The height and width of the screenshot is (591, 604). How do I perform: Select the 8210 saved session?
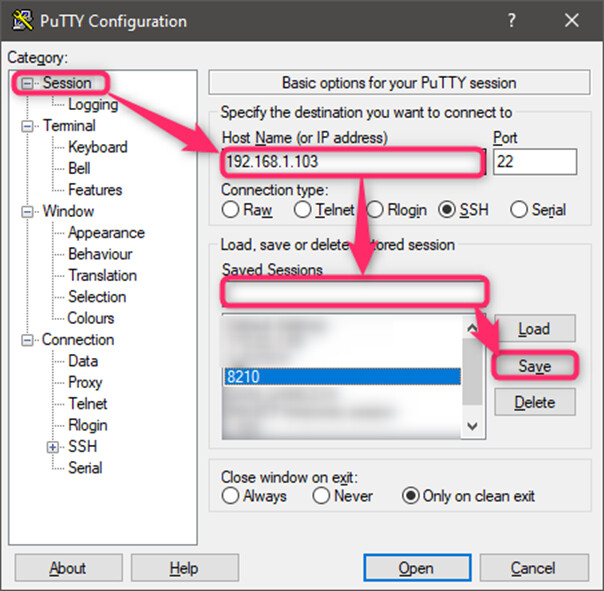[342, 376]
